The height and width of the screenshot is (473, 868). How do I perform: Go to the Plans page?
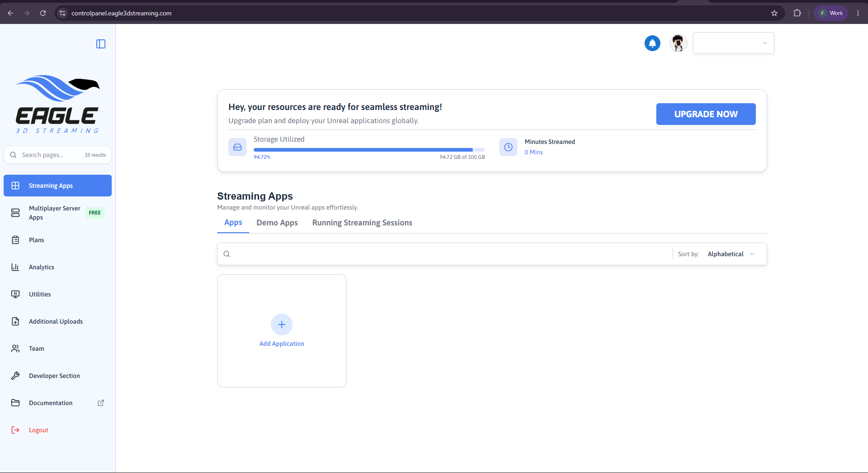pos(57,240)
